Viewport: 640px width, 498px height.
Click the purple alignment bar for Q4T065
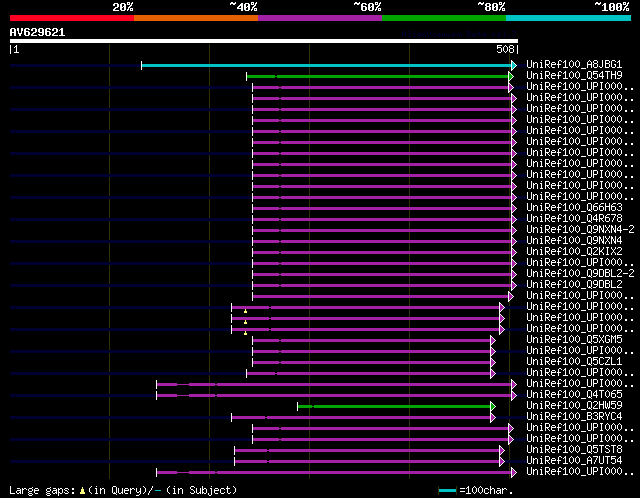(x=334, y=396)
